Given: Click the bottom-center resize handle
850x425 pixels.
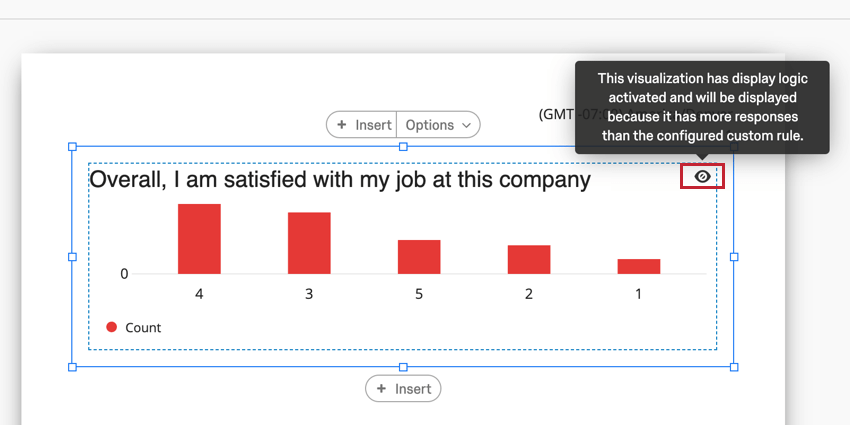Looking at the screenshot, I should pyautogui.click(x=403, y=367).
